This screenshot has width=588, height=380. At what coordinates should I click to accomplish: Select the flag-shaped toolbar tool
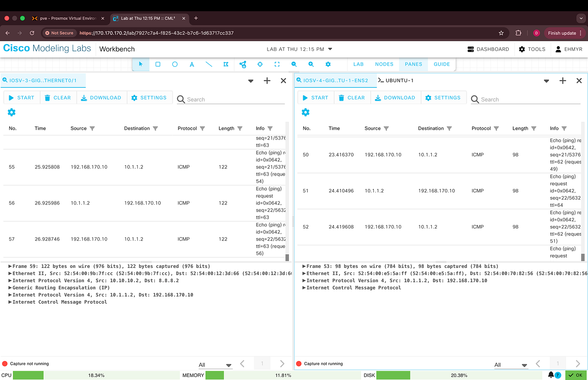click(226, 64)
